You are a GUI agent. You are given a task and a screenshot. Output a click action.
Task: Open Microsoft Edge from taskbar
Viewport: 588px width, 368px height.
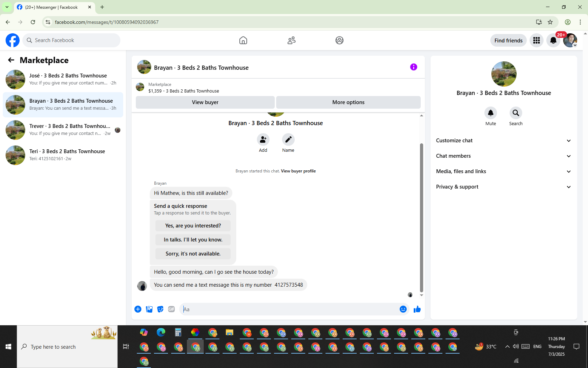161,332
